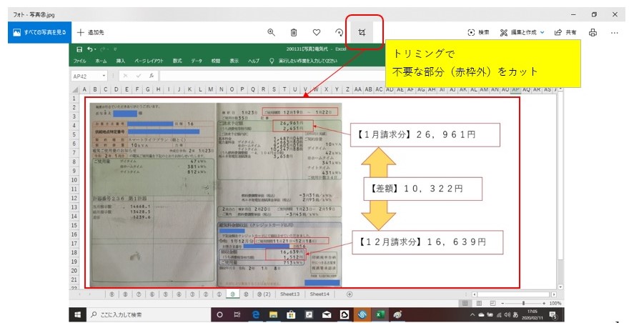This screenshot has width=644, height=323.
Task: Show hidden system tray icons chevron
Action: click(472, 315)
